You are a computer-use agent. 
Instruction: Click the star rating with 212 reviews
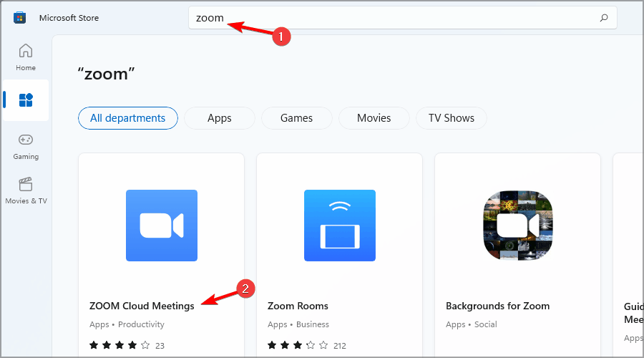[x=307, y=345]
